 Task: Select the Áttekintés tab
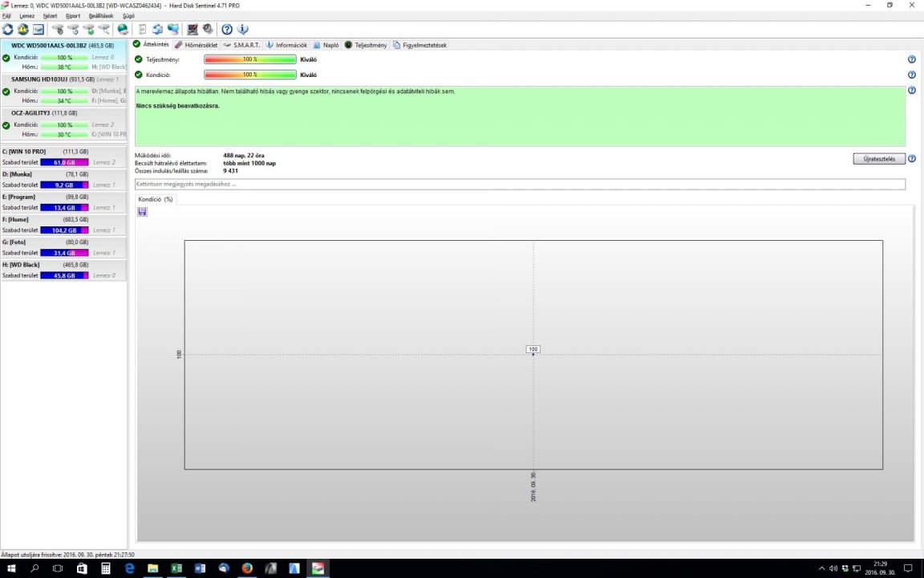click(152, 44)
